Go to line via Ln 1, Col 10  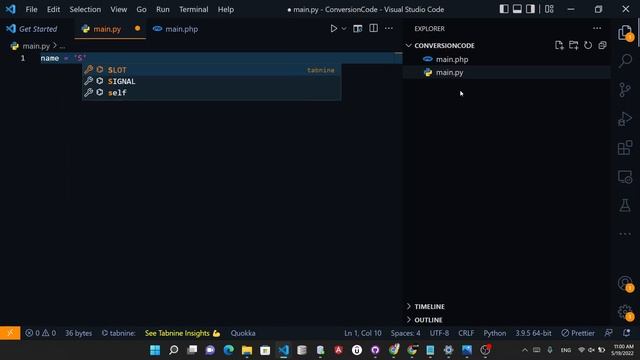click(362, 333)
